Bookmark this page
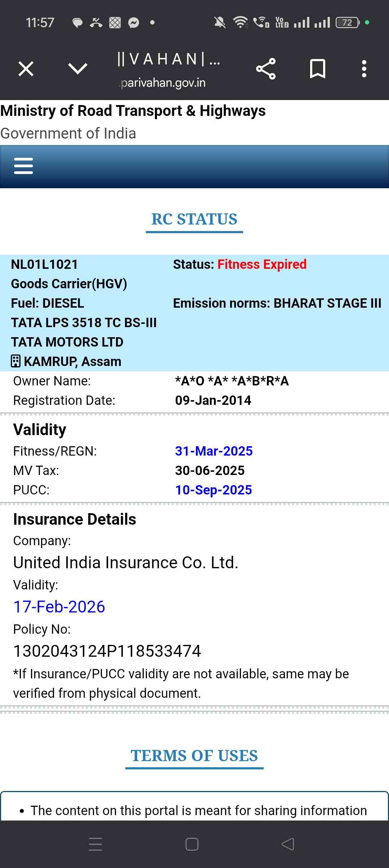The height and width of the screenshot is (868, 389). pos(318,69)
